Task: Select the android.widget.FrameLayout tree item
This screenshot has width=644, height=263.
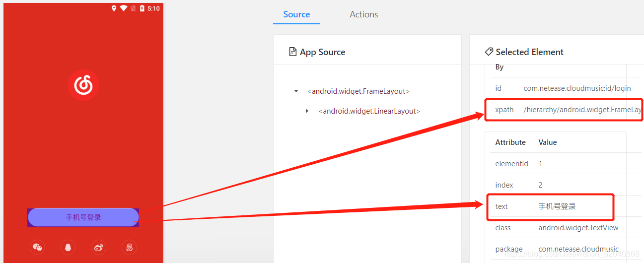Action: tap(358, 91)
